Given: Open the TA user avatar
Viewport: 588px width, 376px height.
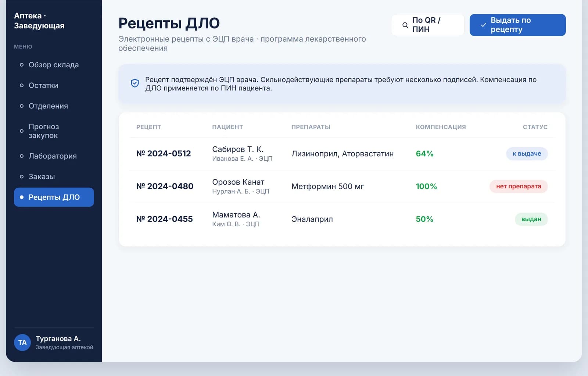Looking at the screenshot, I should tap(22, 343).
